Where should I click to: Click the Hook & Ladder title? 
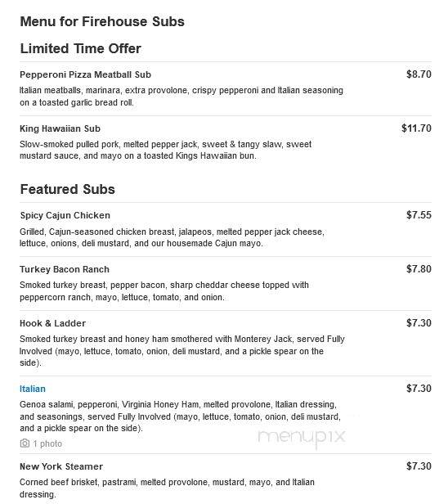[x=52, y=323]
